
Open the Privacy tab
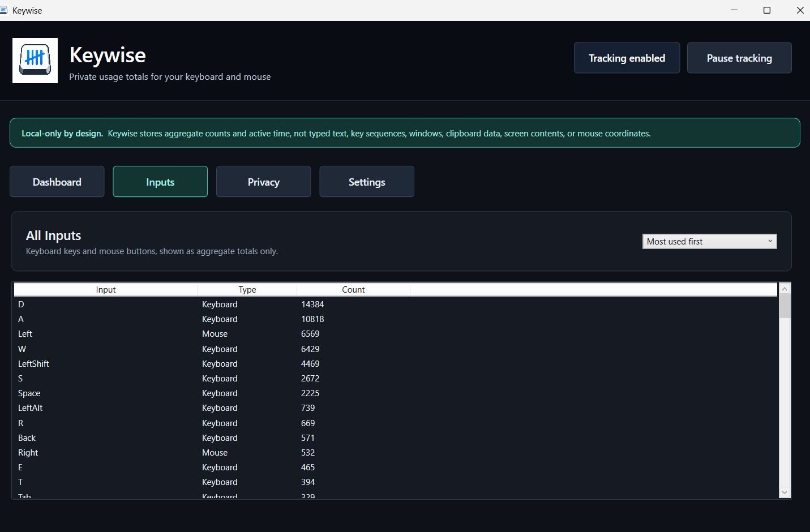click(x=264, y=182)
